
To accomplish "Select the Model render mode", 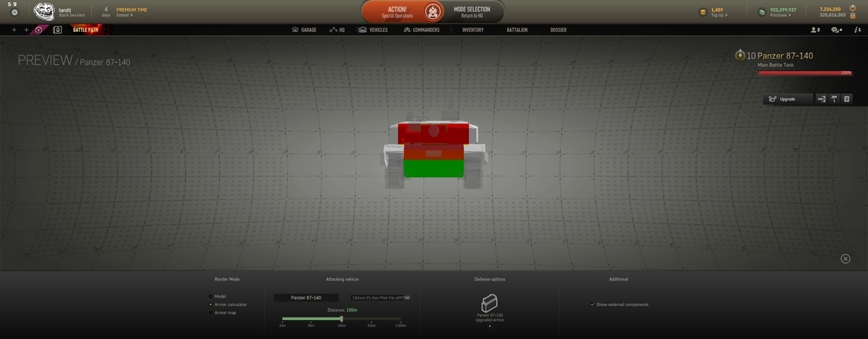I will coord(217,296).
